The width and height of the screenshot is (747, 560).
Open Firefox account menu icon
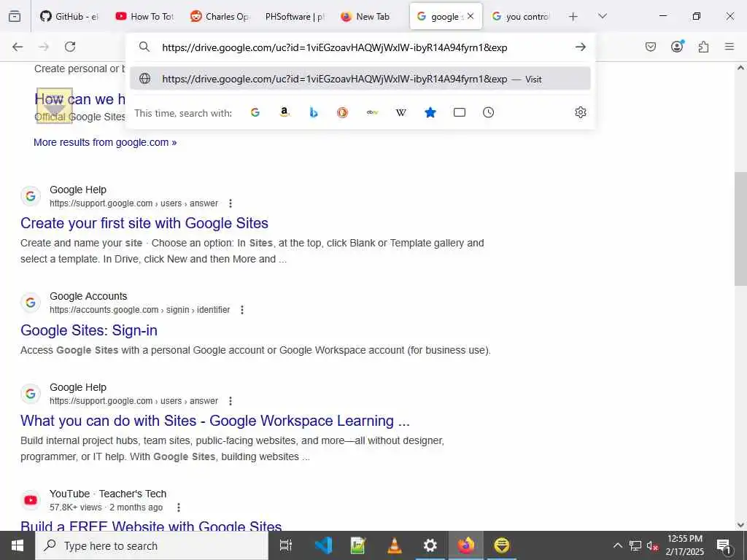point(677,46)
